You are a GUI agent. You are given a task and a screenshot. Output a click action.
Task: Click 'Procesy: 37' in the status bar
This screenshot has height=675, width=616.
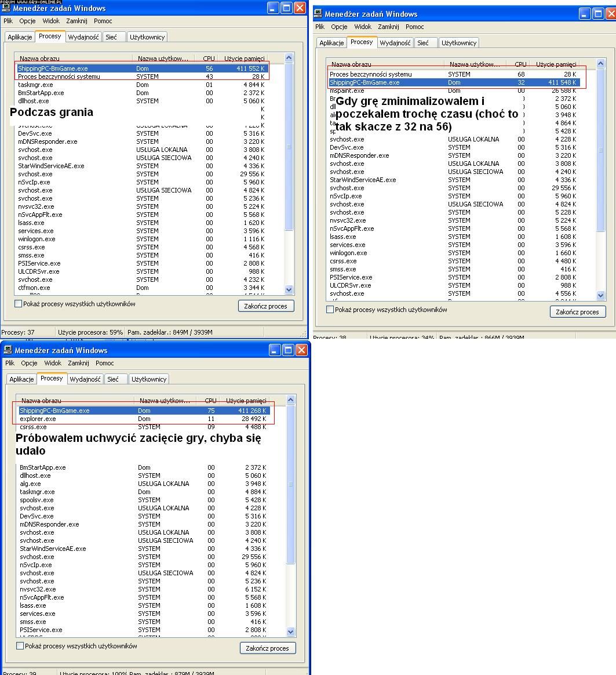pyautogui.click(x=18, y=332)
